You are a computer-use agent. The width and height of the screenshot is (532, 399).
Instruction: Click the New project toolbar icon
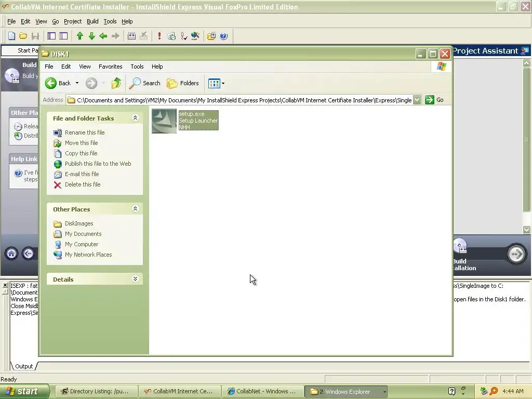(x=11, y=36)
